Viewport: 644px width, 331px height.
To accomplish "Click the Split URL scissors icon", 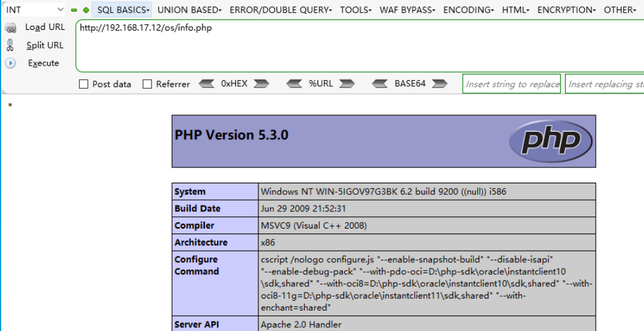I will 10,45.
